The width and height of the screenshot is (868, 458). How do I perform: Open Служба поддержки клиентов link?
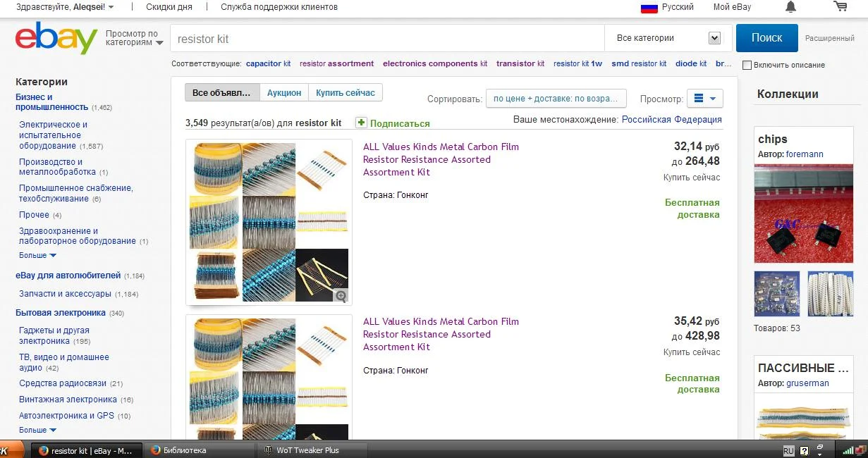(279, 7)
